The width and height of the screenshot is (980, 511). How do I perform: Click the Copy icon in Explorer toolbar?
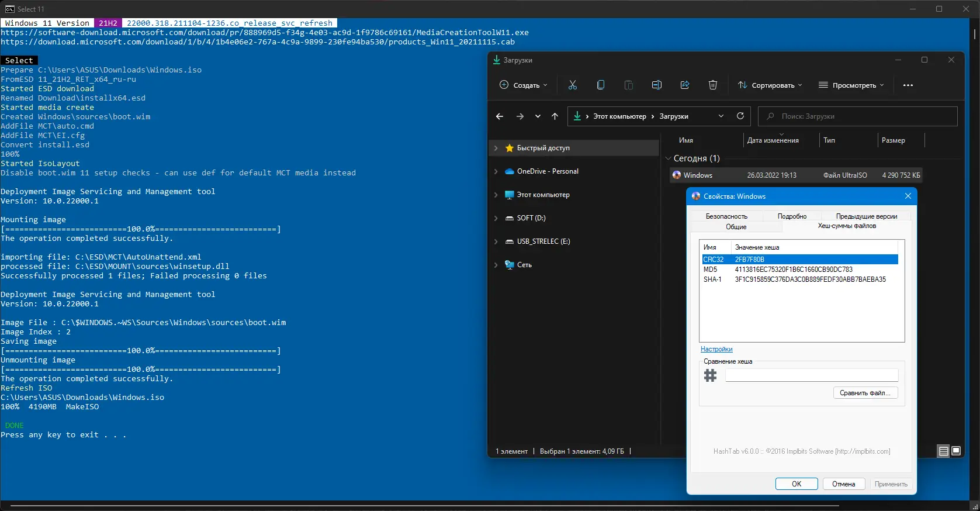click(x=600, y=85)
